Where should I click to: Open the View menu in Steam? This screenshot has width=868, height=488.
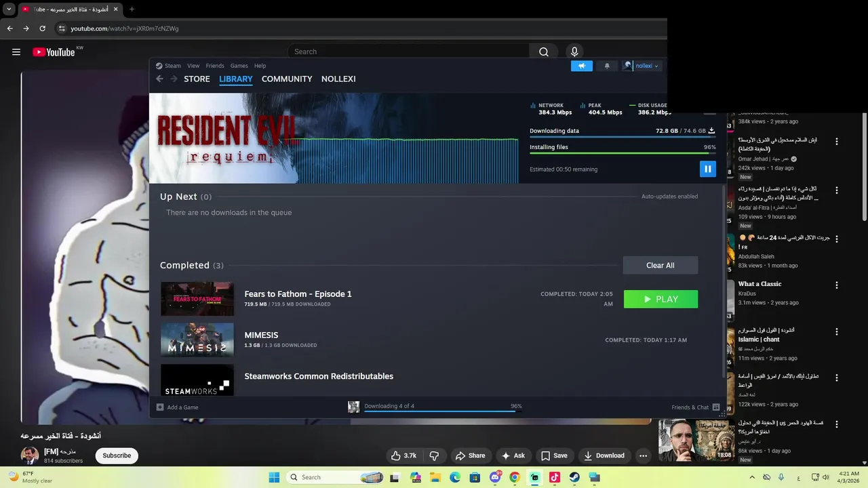[x=193, y=66]
